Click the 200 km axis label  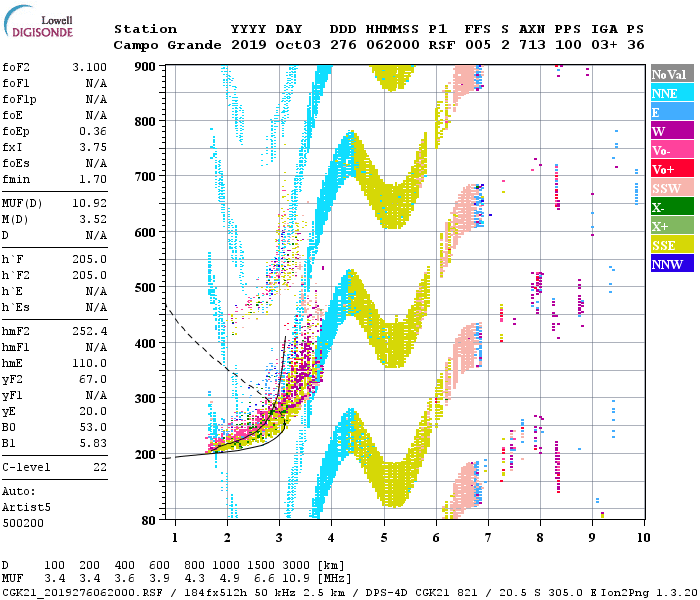click(x=145, y=454)
